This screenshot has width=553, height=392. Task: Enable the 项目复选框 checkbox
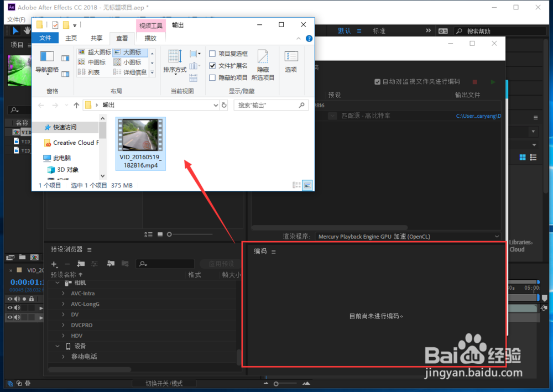(212, 53)
